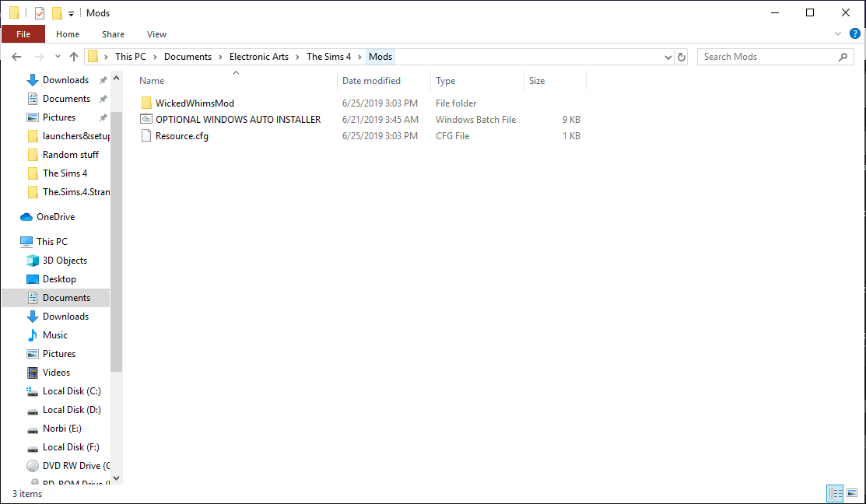Open address bar history dropdown
Image resolution: width=866 pixels, height=504 pixels.
(668, 57)
